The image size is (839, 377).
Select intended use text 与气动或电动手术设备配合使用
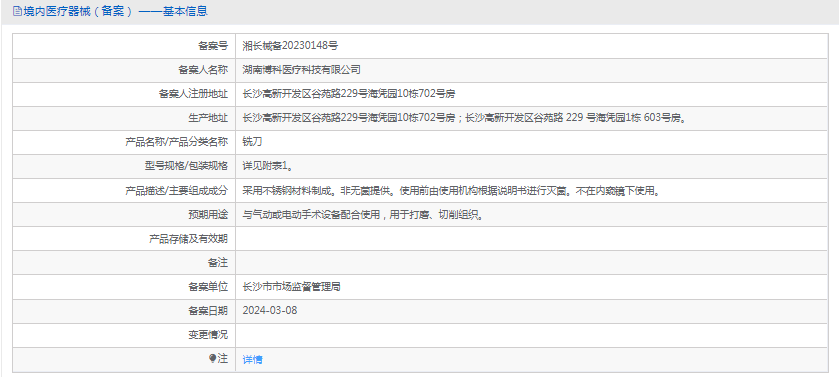363,214
